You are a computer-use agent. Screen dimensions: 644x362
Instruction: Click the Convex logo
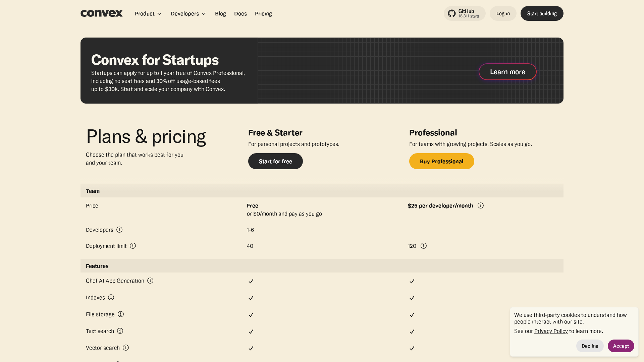coord(101,13)
